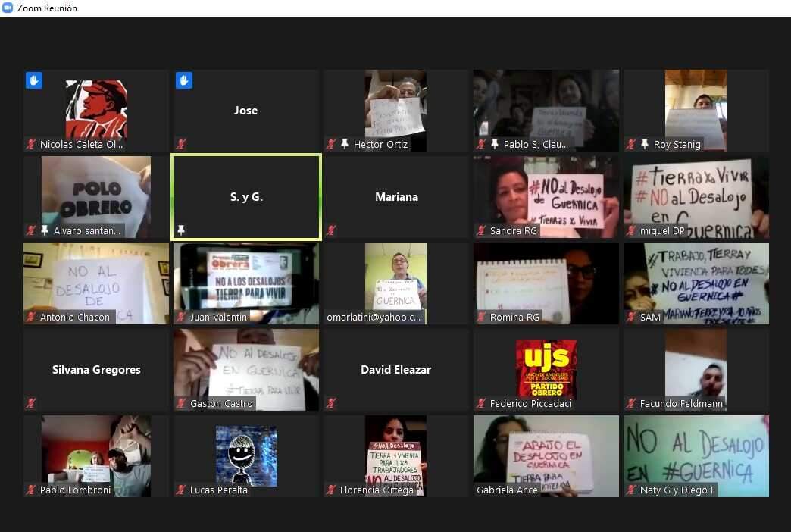Select the pin icon beside Alvaro santan...
The image size is (791, 532).
[45, 230]
